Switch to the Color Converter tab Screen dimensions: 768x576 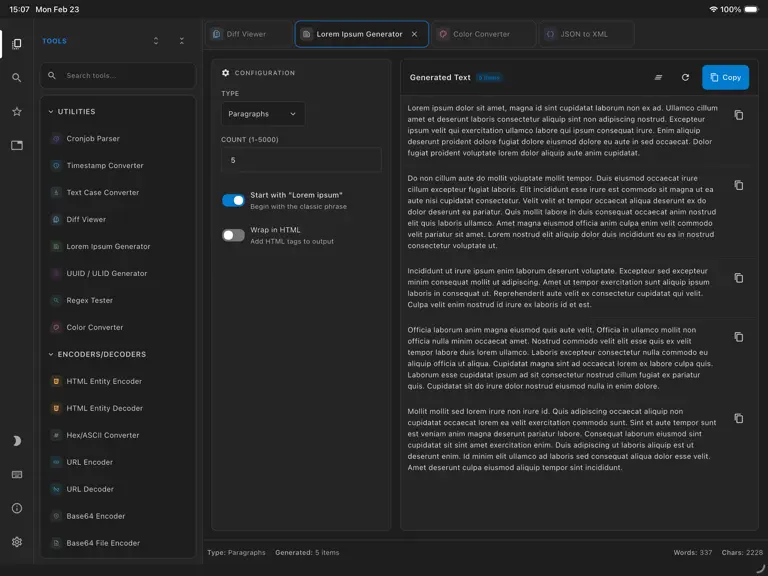[483, 34]
